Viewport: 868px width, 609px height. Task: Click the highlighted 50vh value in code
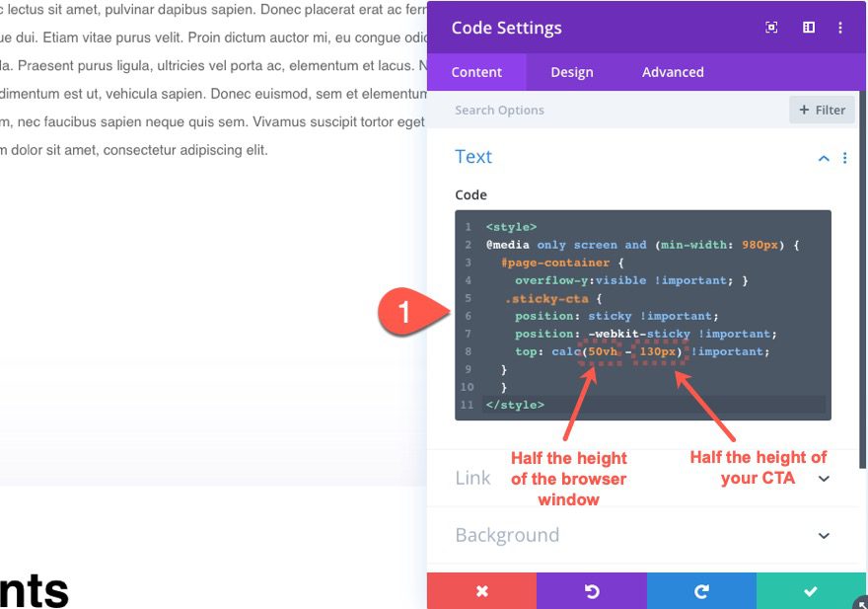(x=604, y=351)
